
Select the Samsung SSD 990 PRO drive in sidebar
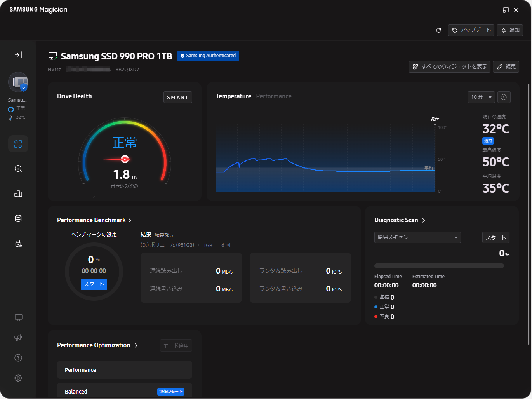(18, 82)
